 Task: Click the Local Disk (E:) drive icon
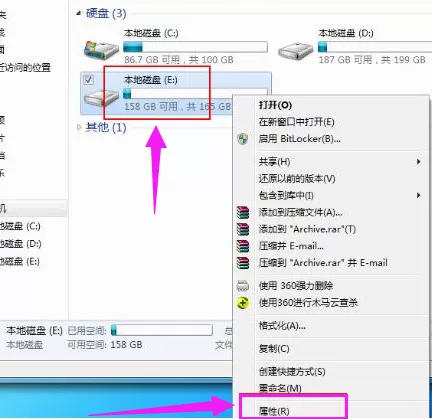coord(101,98)
